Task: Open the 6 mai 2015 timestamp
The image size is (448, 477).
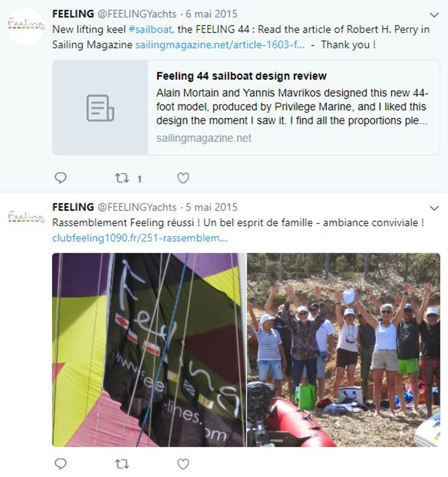Action: (207, 14)
